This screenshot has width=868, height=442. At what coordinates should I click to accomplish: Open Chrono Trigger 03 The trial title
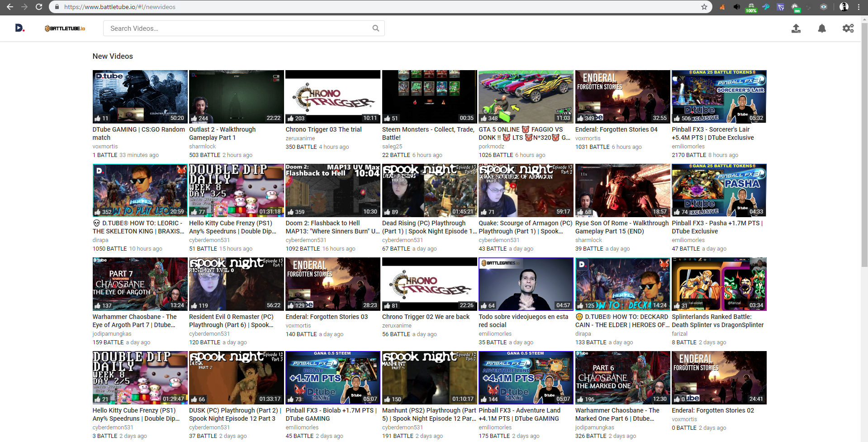(x=324, y=129)
